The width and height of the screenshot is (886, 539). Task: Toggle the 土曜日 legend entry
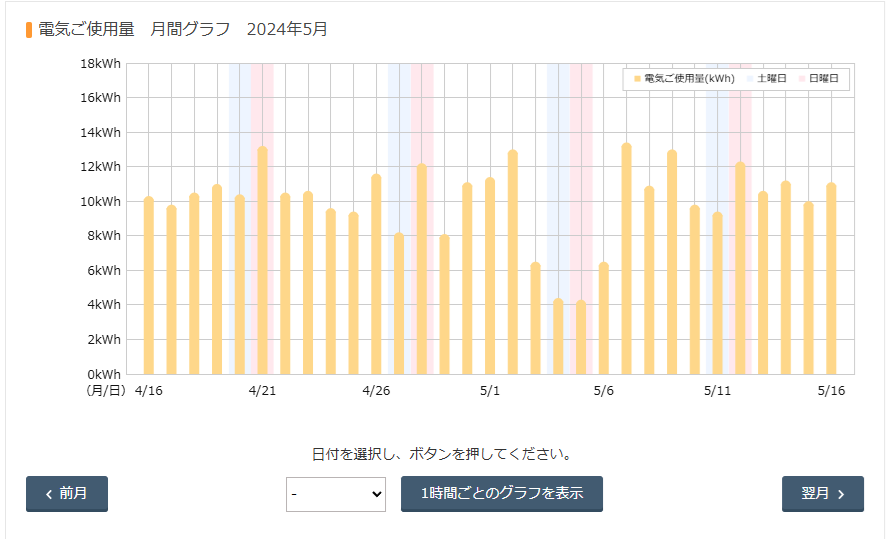click(771, 78)
